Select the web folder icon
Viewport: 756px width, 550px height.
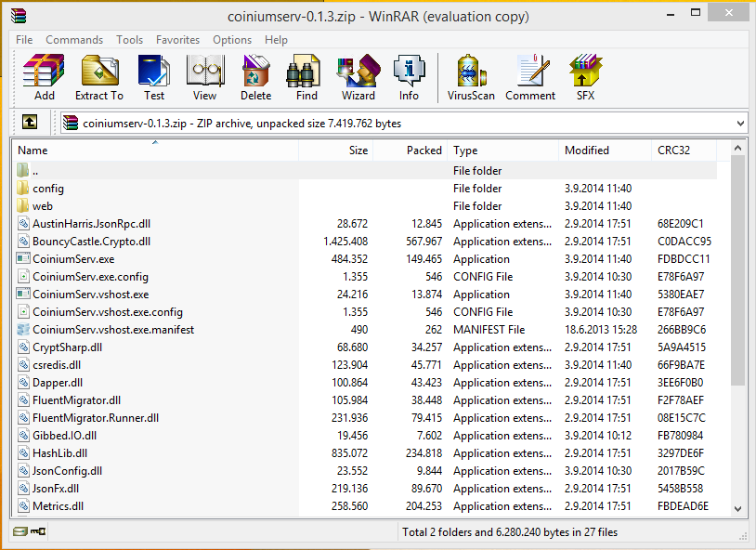tap(22, 206)
